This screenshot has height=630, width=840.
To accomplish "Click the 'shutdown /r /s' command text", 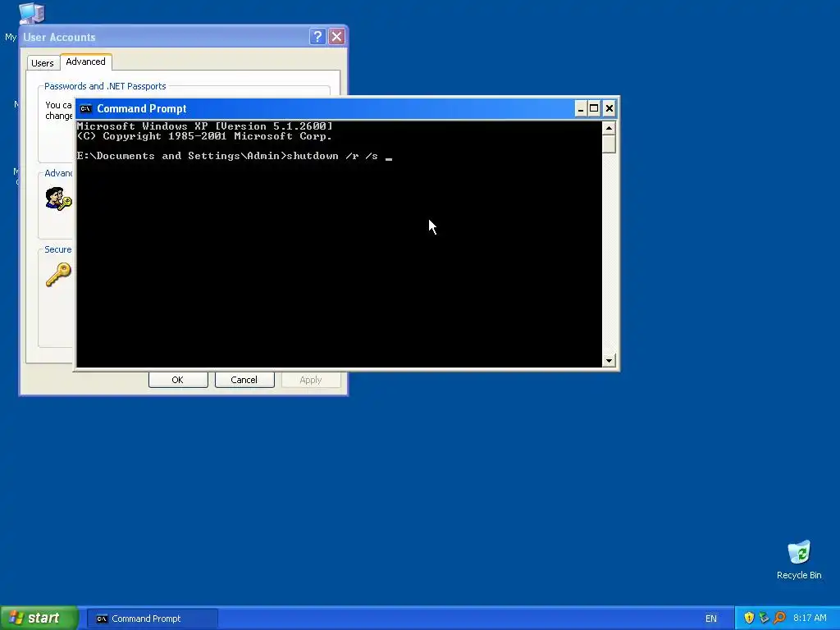I will point(332,156).
